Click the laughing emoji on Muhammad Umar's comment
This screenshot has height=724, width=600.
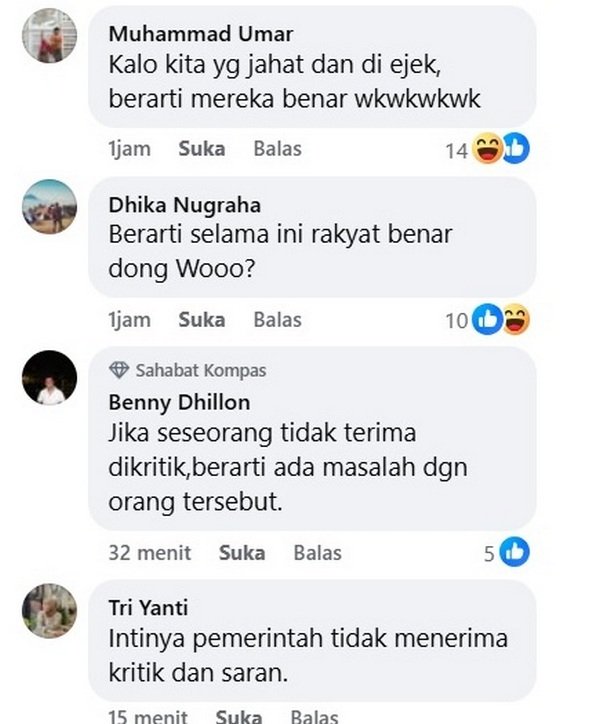[488, 148]
